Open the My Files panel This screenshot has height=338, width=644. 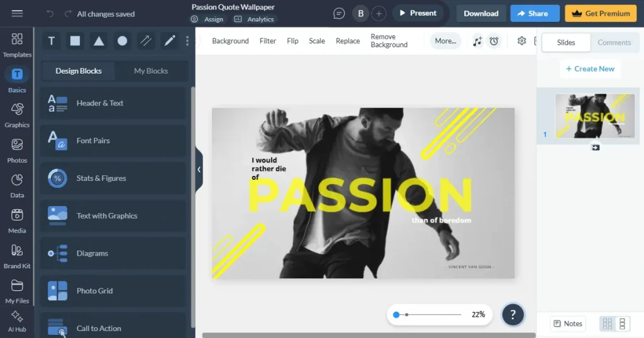pos(17,292)
